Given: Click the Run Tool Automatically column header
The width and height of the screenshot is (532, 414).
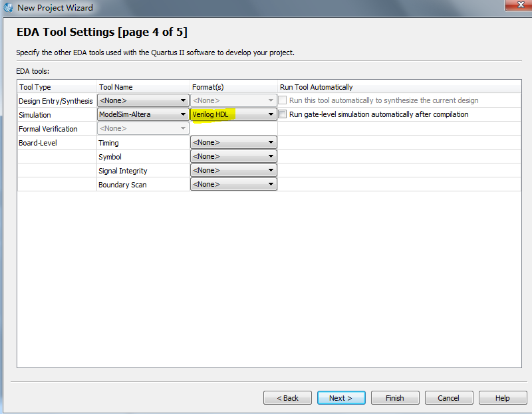Looking at the screenshot, I should (x=400, y=87).
